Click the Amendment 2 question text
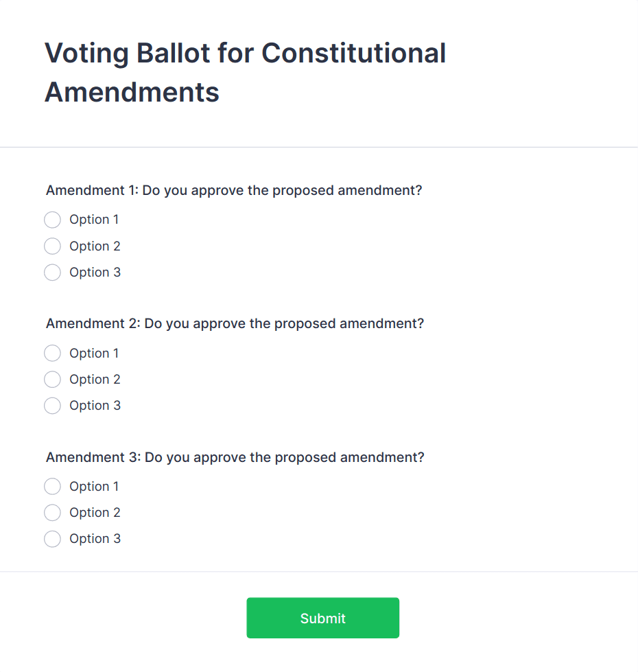Image resolution: width=638 pixels, height=672 pixels. click(235, 323)
